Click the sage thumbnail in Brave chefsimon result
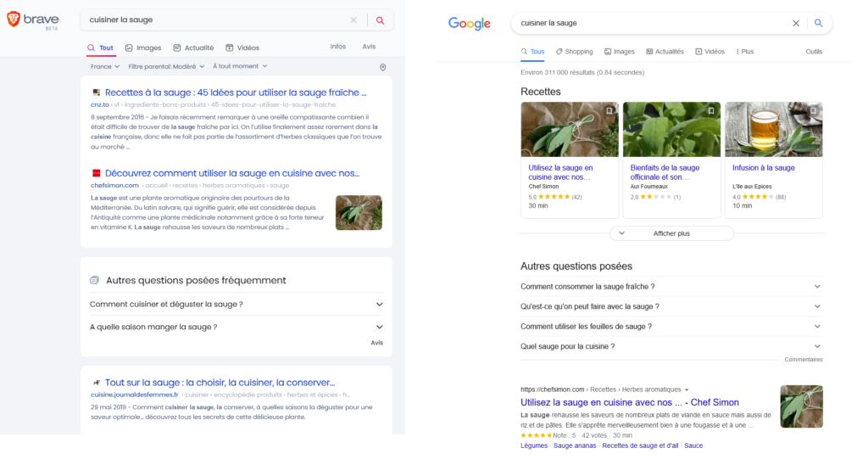 pos(359,213)
